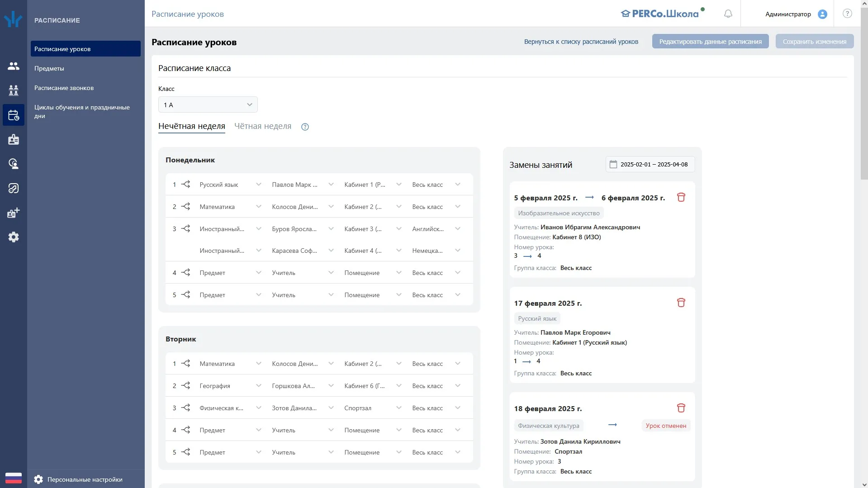
Task: Delete the 17 февраля 2025 lesson replacement
Action: pos(681,303)
